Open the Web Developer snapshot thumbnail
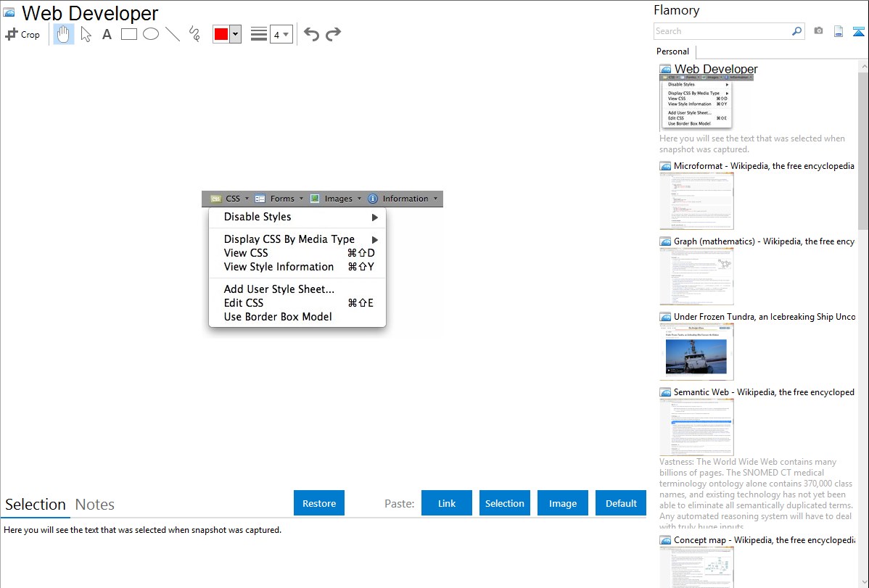 click(707, 102)
